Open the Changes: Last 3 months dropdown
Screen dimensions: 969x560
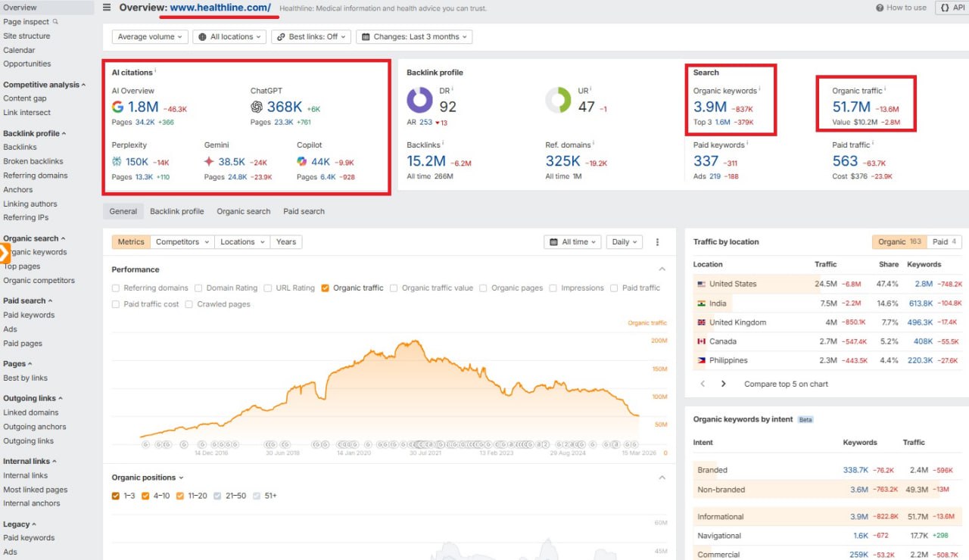[413, 36]
